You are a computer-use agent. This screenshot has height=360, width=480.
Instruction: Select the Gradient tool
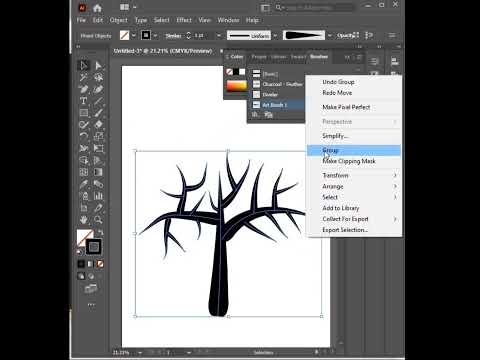pyautogui.click(x=98, y=172)
